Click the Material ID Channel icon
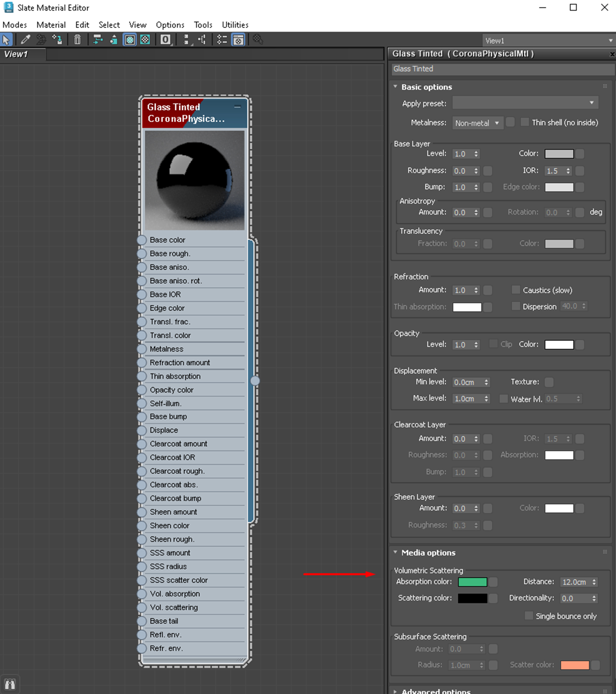The height and width of the screenshot is (694, 616). (x=165, y=40)
